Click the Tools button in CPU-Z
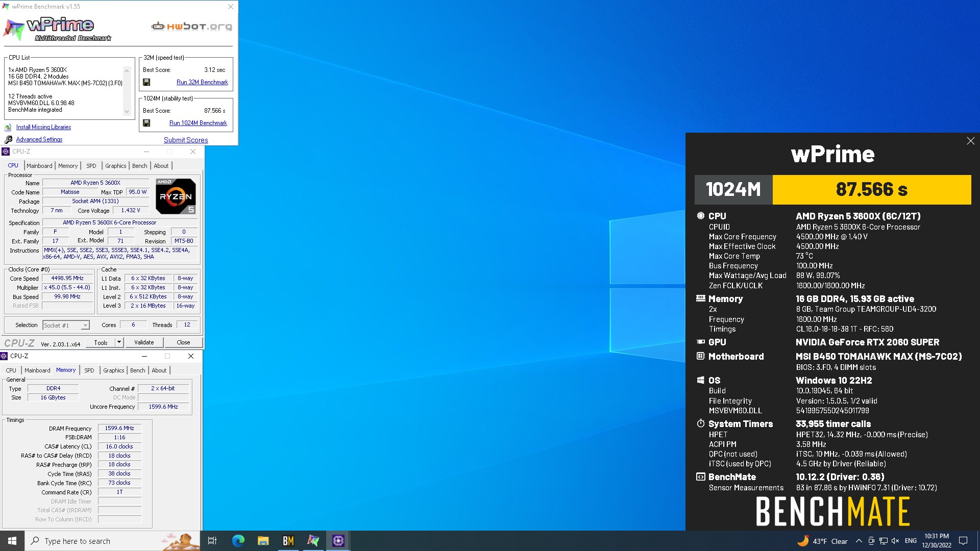 [101, 342]
